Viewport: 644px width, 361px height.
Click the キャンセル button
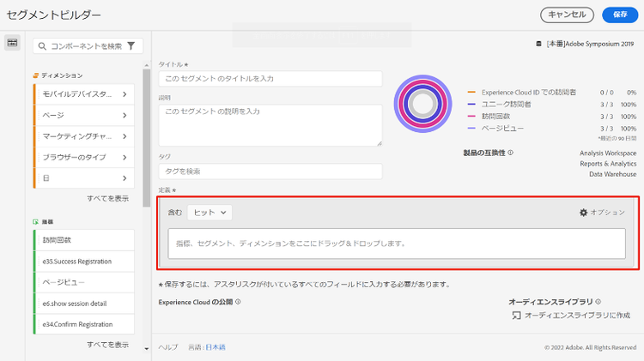(567, 15)
